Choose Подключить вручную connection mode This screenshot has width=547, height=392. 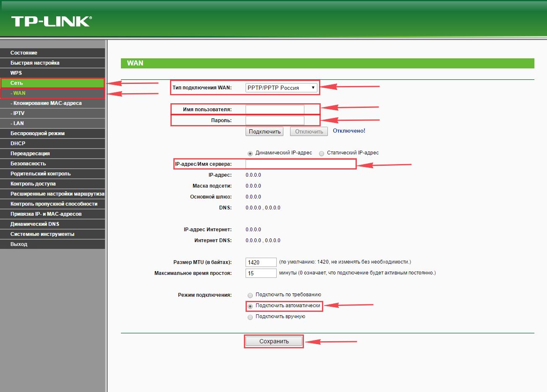pyautogui.click(x=250, y=317)
